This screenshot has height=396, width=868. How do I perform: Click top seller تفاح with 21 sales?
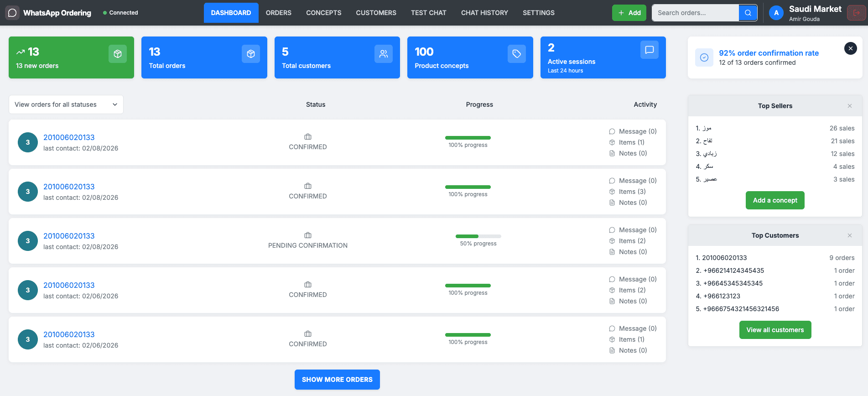tap(775, 141)
